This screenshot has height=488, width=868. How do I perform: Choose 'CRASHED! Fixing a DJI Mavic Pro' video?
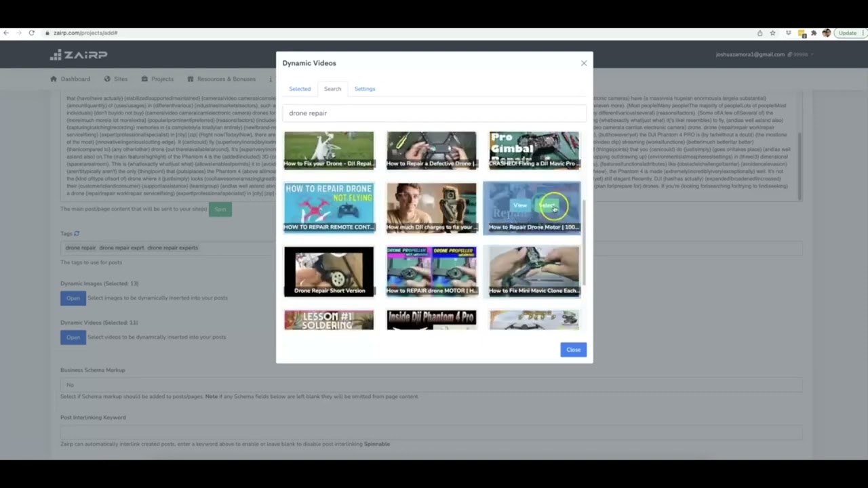click(x=534, y=150)
